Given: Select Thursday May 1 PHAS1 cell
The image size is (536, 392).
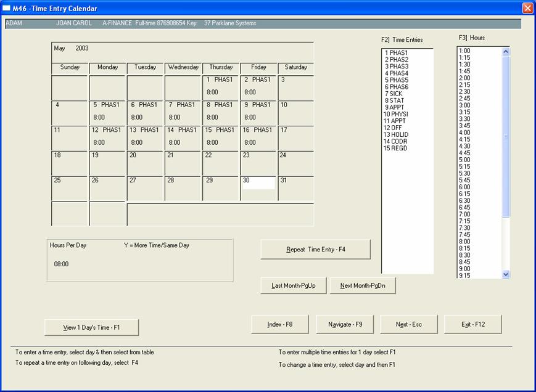Looking at the screenshot, I should coord(220,88).
